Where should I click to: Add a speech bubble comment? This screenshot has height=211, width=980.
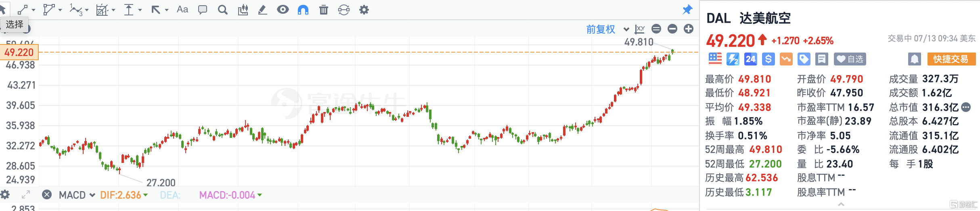click(x=203, y=10)
